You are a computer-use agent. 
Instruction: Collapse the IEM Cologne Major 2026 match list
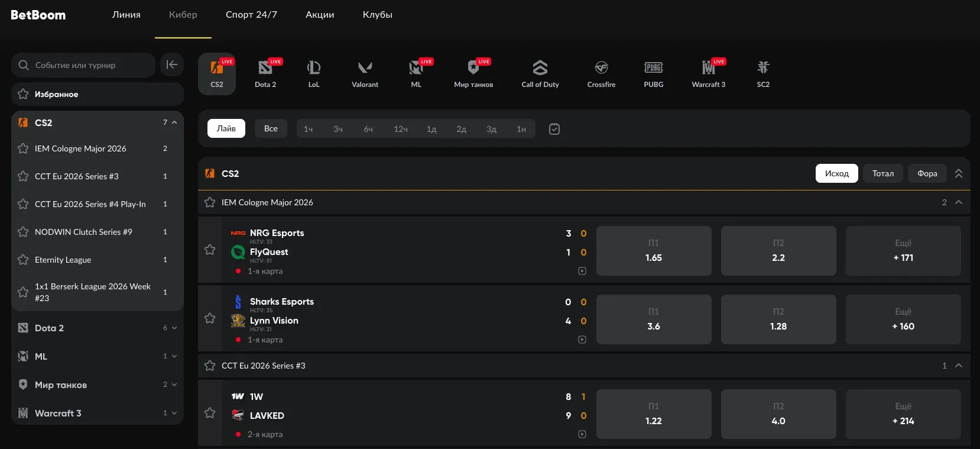coord(959,202)
